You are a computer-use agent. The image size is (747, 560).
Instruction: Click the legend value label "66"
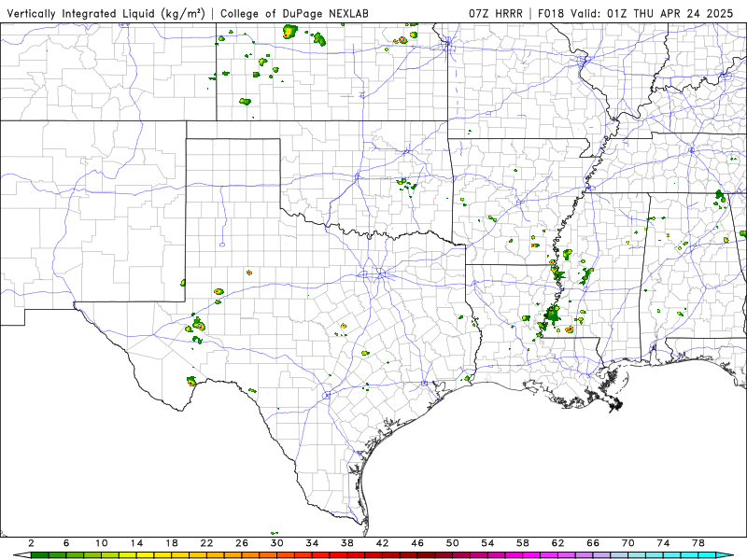click(x=593, y=543)
